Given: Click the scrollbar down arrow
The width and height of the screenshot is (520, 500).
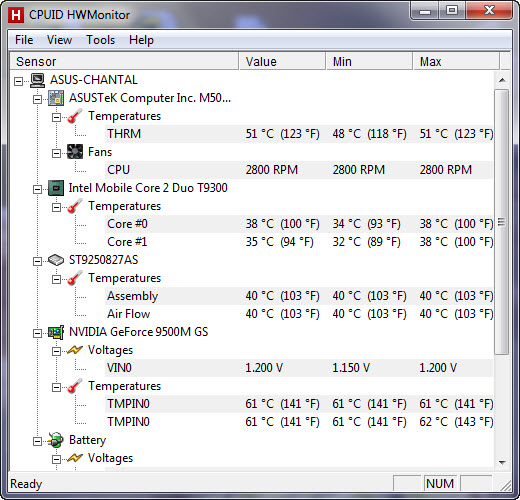Looking at the screenshot, I should [502, 462].
